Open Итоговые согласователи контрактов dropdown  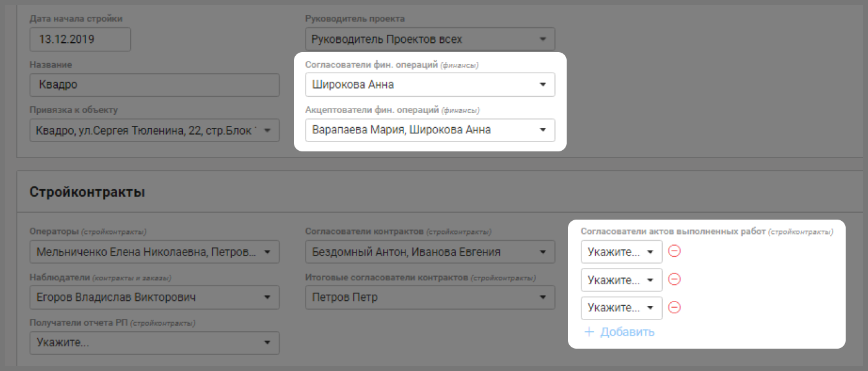430,297
